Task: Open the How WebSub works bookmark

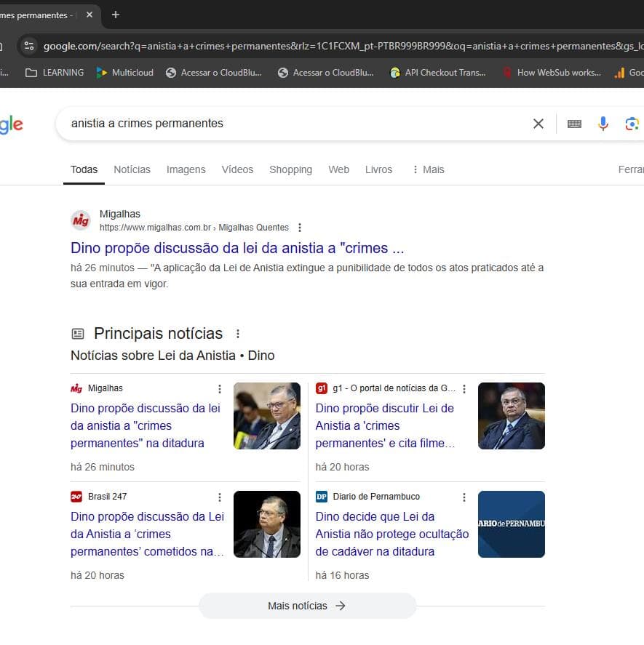Action: coord(552,73)
